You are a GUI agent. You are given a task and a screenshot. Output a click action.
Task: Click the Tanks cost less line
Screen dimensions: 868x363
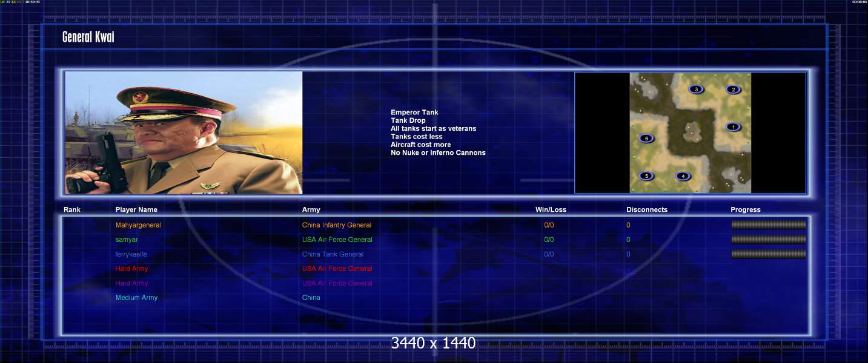pos(417,137)
